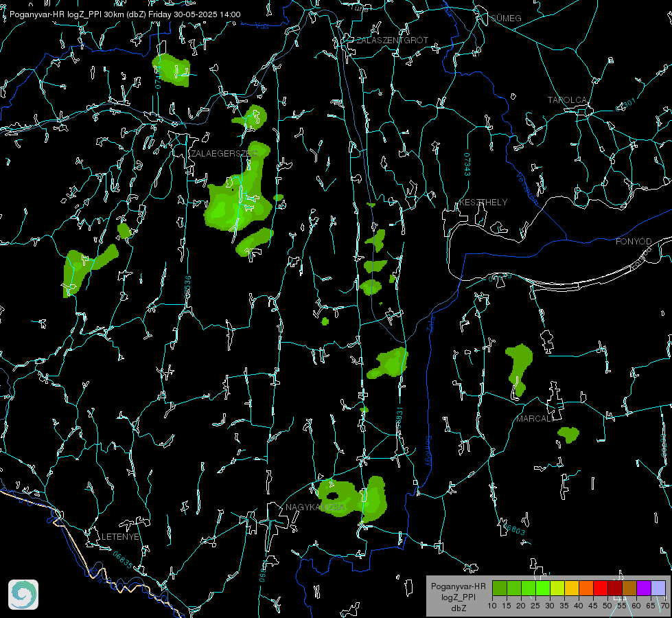Image resolution: width=672 pixels, height=618 pixels.
Task: Click the road number 06803 label
Action: 515,529
